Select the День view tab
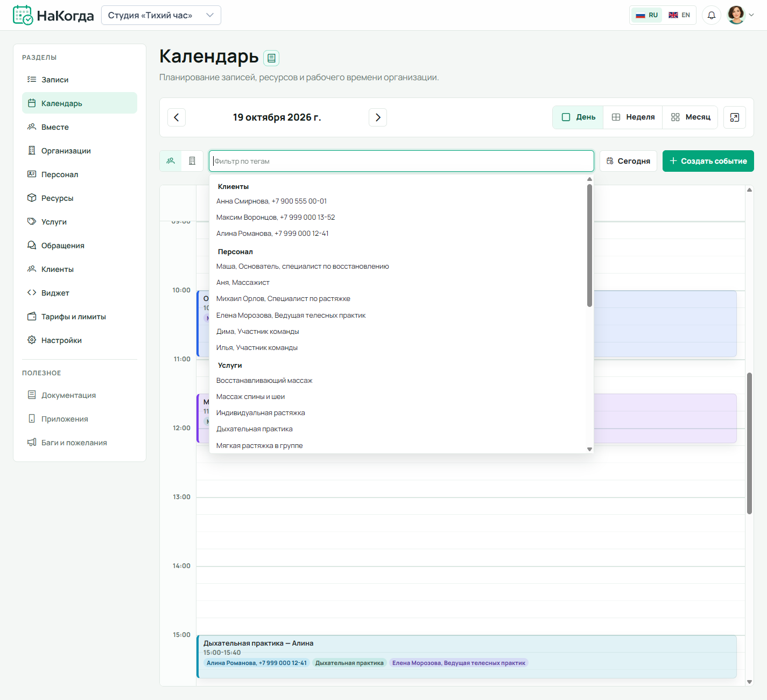Viewport: 767px width, 700px height. (x=579, y=117)
